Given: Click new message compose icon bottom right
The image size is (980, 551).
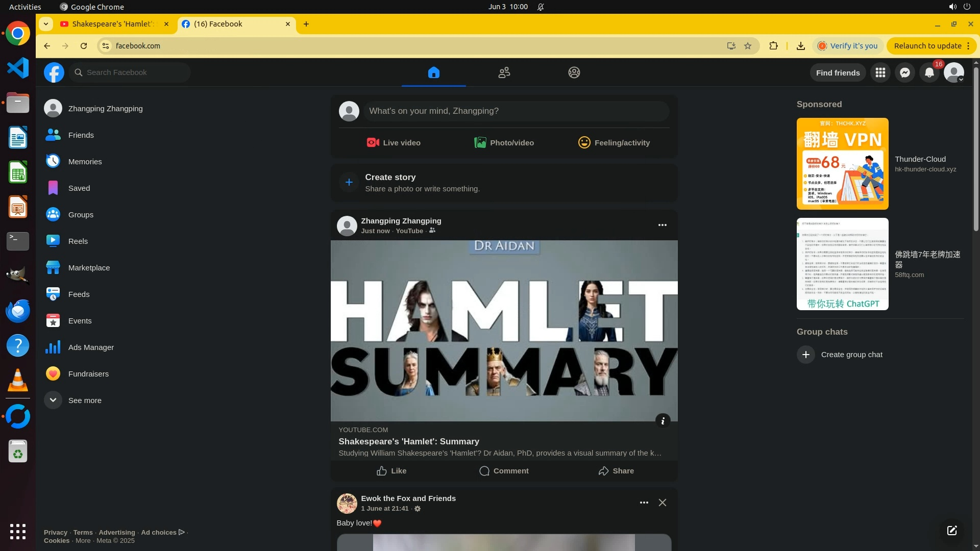Looking at the screenshot, I should (x=952, y=531).
